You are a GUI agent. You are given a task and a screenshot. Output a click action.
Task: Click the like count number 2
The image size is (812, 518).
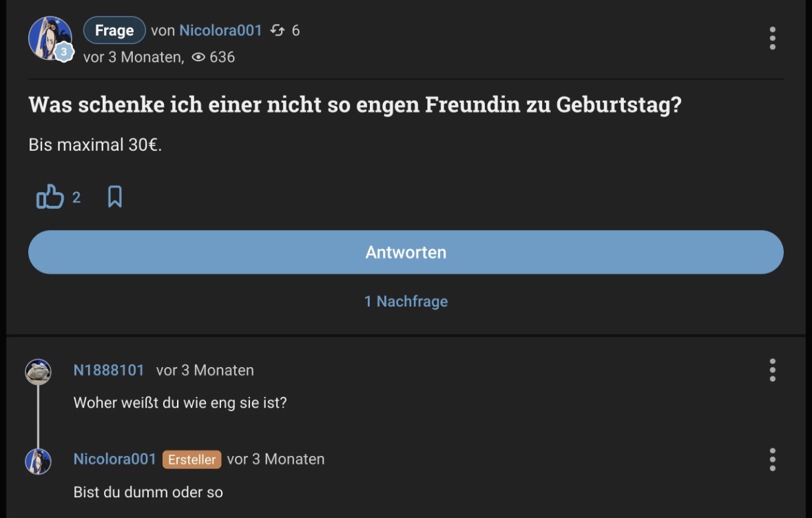76,198
